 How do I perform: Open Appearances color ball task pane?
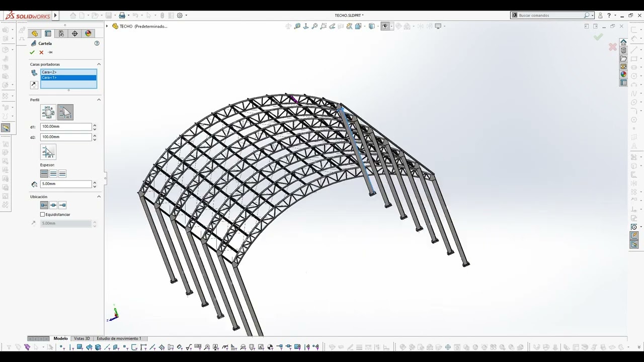(x=623, y=74)
